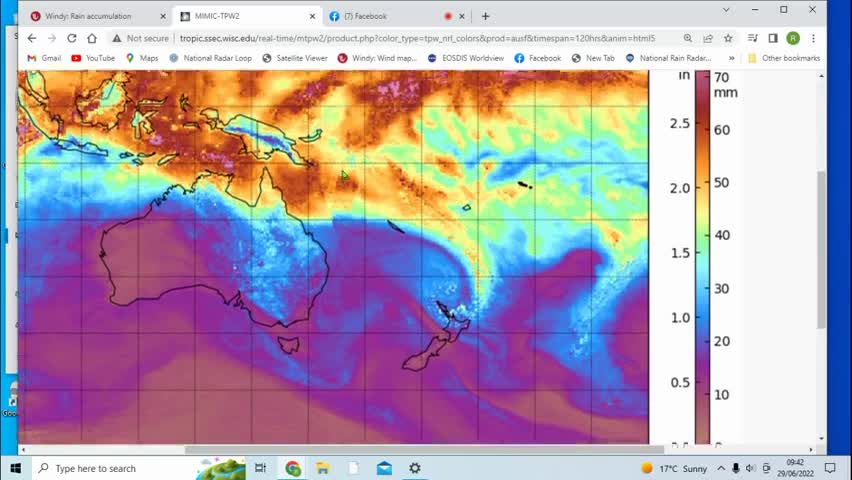Open Gmail bookmark
The image size is (852, 480).
pos(45,58)
